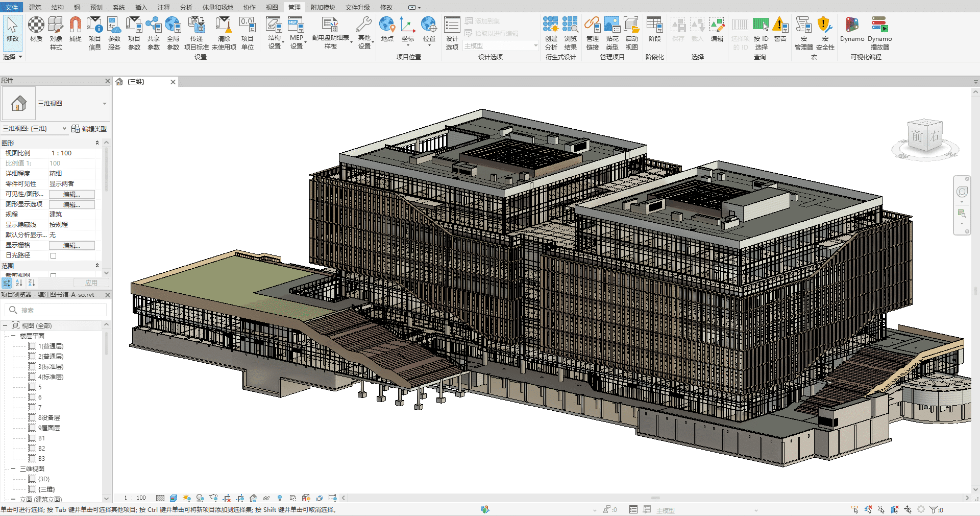
Task: Collapse the 楼层平面 tree node
Action: tap(13, 336)
